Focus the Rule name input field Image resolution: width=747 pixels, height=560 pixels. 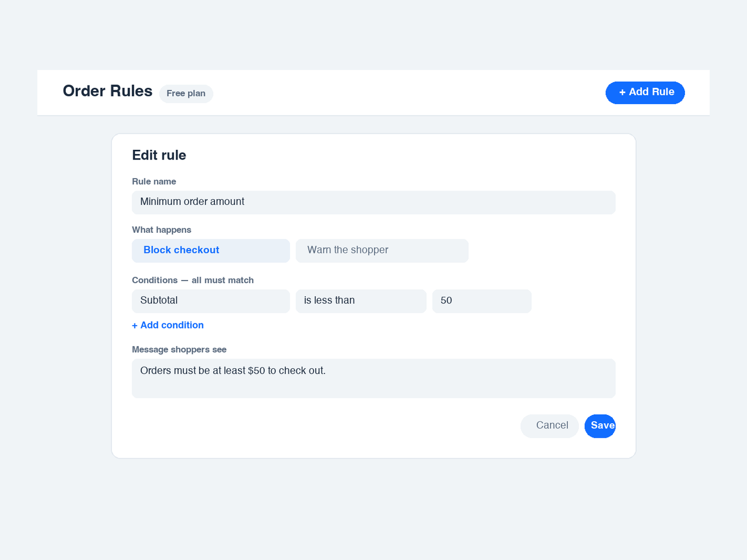[373, 202]
